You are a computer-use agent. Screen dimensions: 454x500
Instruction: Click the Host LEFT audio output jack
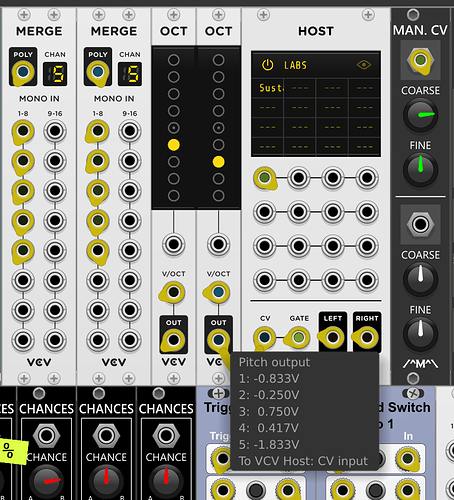333,338
